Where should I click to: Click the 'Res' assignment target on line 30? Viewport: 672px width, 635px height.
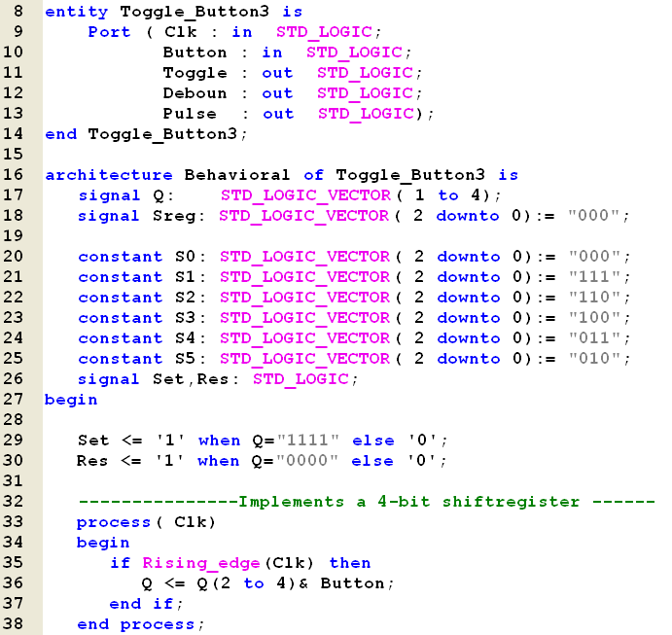pyautogui.click(x=92, y=461)
